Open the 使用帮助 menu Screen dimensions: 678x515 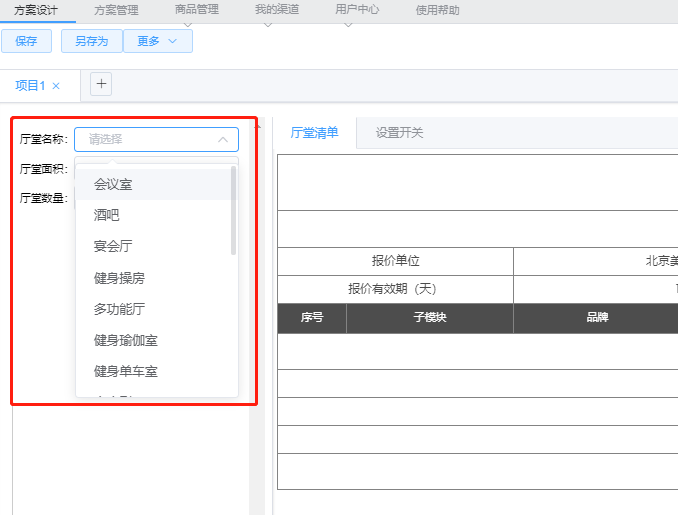437,11
